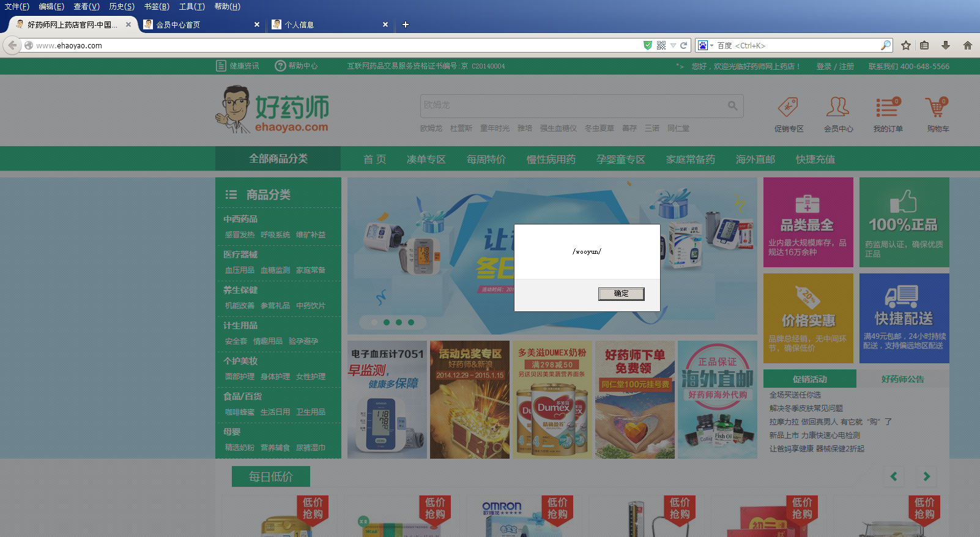Open 健康资讯 in the top bar

click(x=238, y=66)
